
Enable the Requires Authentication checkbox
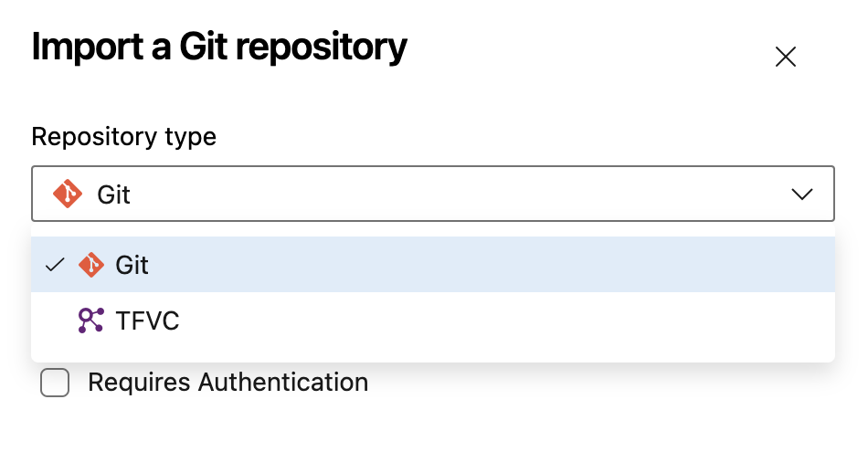point(55,383)
